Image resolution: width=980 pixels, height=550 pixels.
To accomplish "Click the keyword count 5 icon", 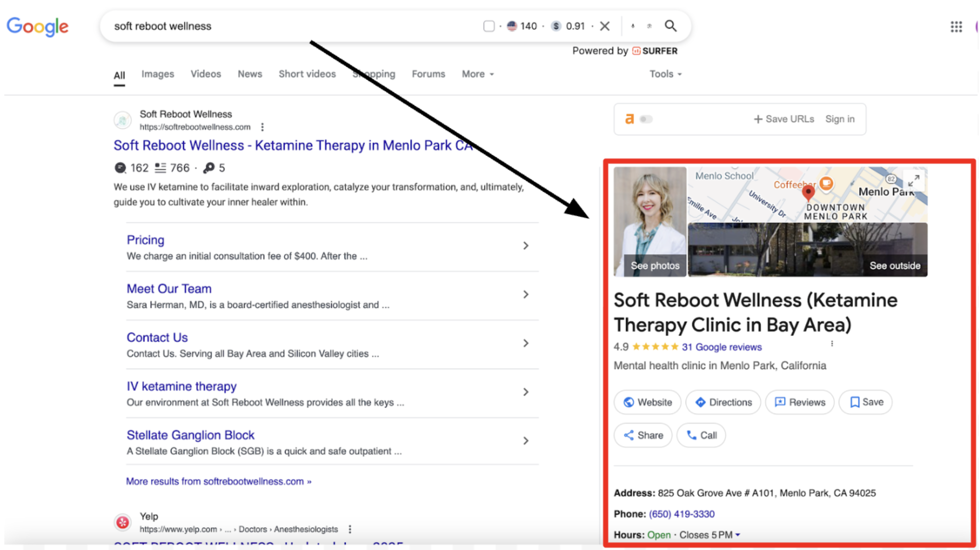I will (209, 168).
